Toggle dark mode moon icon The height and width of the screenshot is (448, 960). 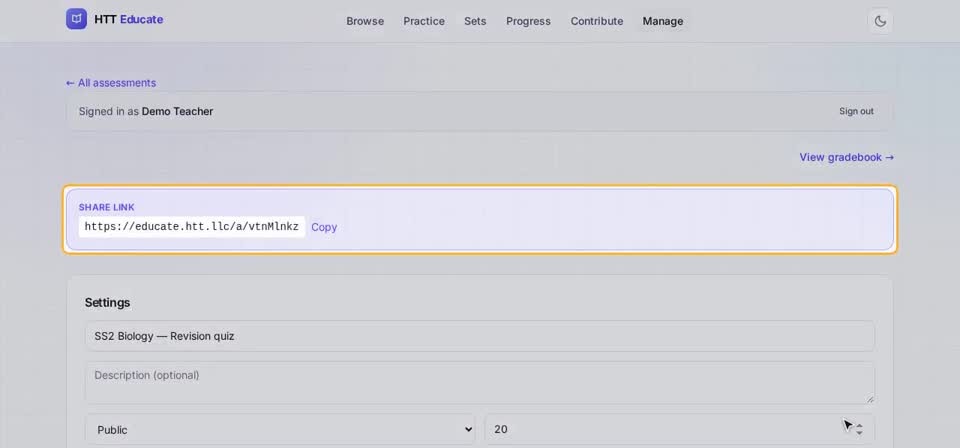(x=880, y=21)
